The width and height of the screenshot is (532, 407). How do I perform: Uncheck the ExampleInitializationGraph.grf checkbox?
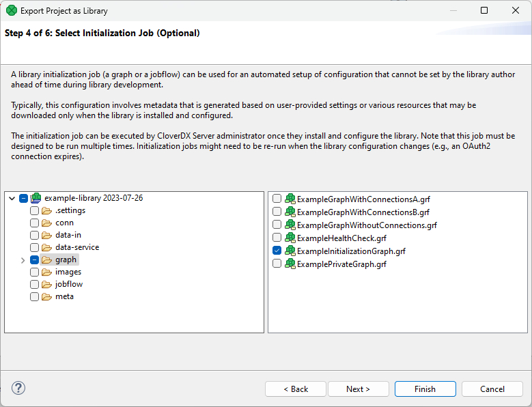coord(277,251)
